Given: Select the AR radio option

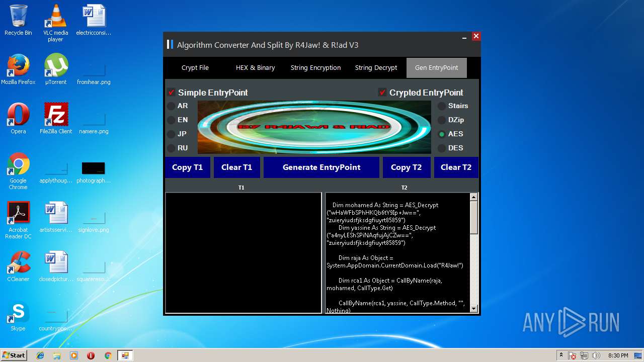Looking at the screenshot, I should click(171, 106).
